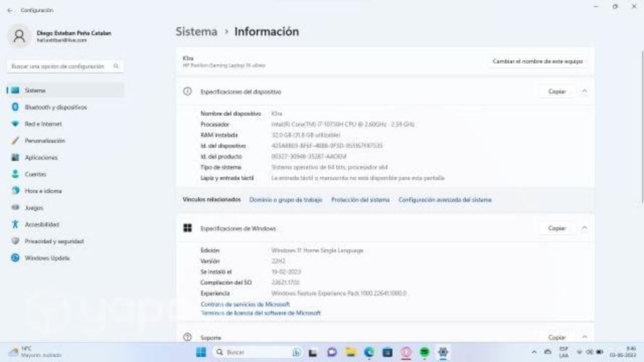644x362 pixels.
Task: Click the Sistema breadcrumb in header
Action: coord(196,32)
